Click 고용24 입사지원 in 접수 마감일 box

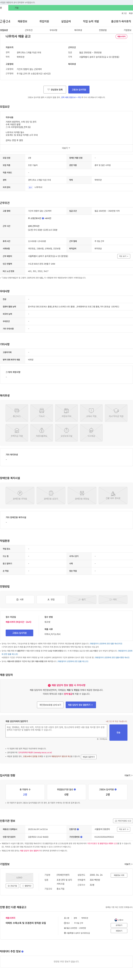(19, 633)
